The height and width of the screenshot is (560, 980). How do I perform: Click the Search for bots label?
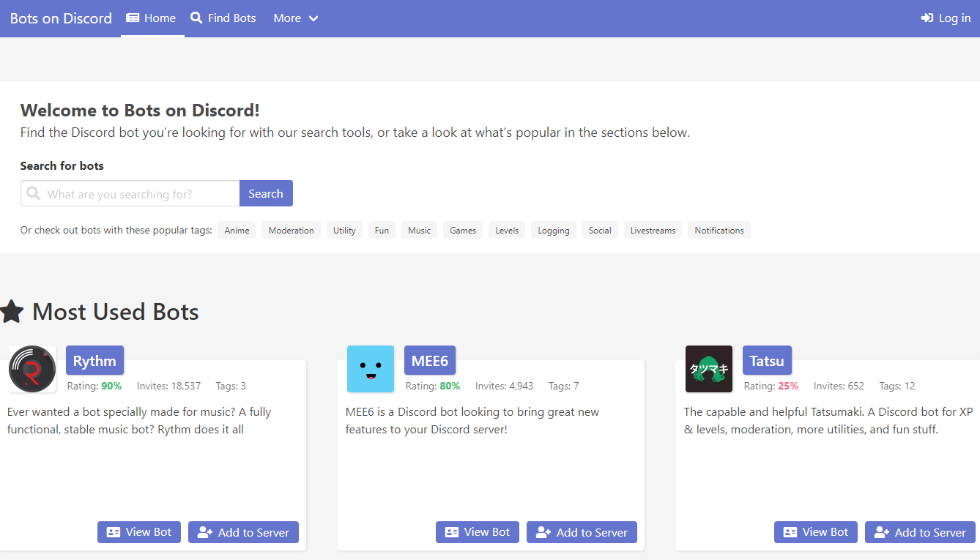pyautogui.click(x=62, y=166)
